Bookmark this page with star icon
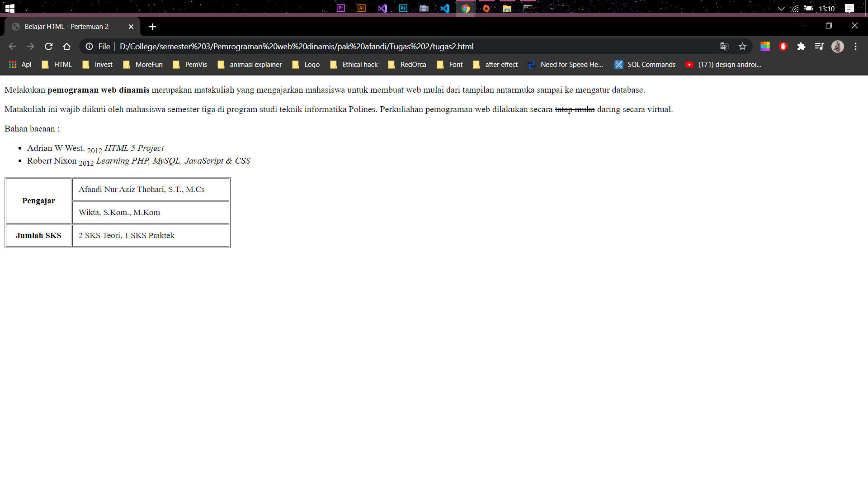 tap(742, 47)
